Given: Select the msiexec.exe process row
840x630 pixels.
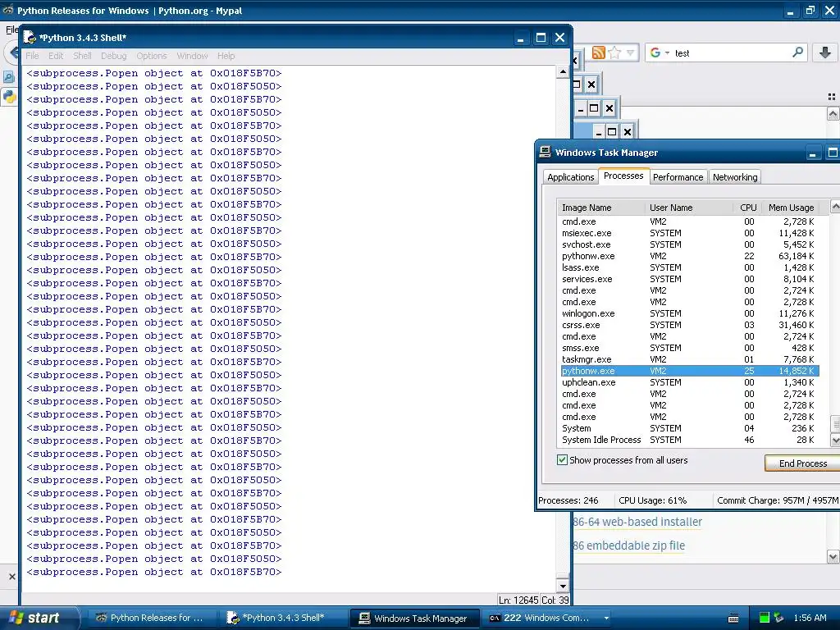Looking at the screenshot, I should tap(689, 233).
